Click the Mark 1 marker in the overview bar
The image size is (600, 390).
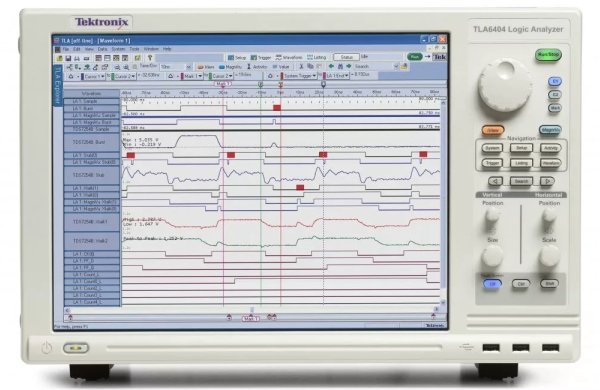tap(251, 318)
